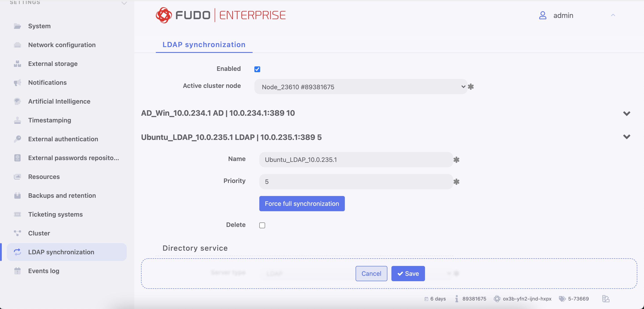Select the LDAP synchronization tab
Viewport: 644px width, 309px height.
click(x=204, y=45)
